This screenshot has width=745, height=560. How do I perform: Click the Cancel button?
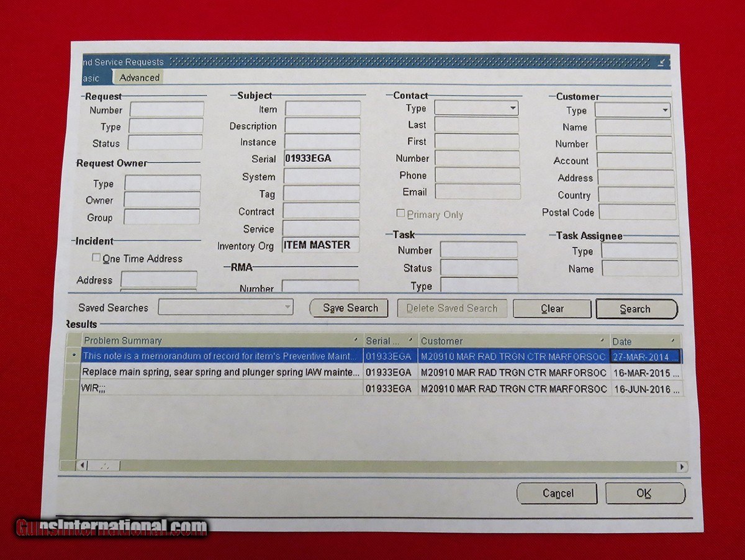click(x=558, y=494)
